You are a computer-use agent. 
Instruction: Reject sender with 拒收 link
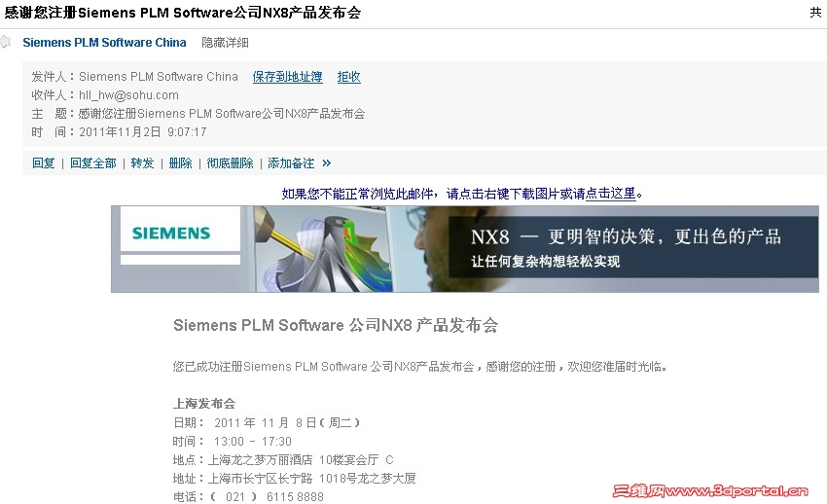(x=348, y=77)
